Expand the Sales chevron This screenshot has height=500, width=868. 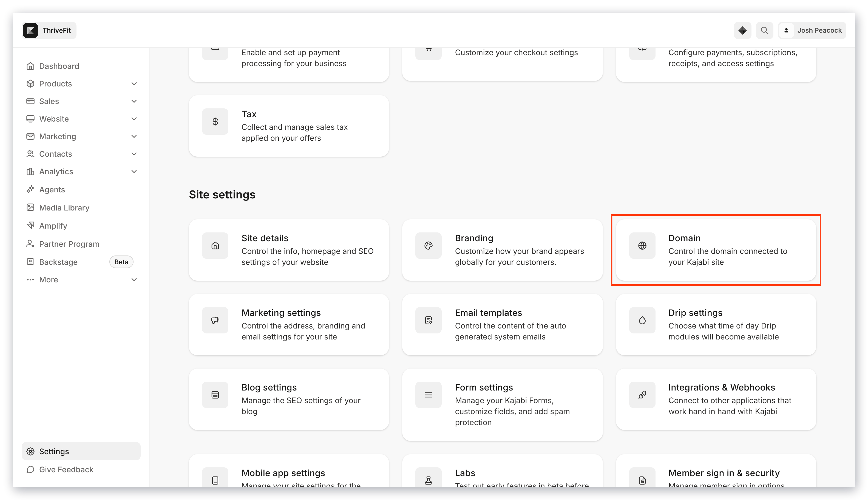click(134, 101)
